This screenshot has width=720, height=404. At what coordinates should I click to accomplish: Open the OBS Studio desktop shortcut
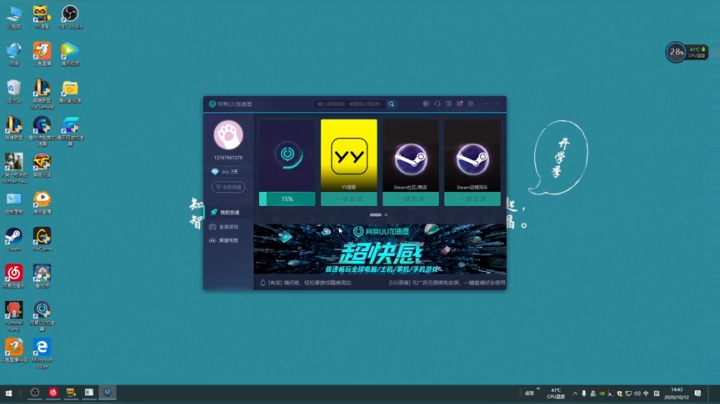tap(70, 17)
